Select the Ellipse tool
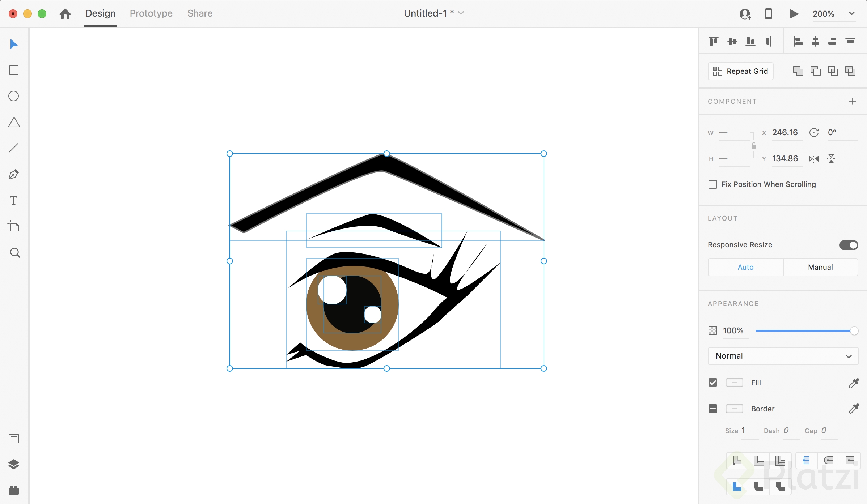The height and width of the screenshot is (504, 867). click(x=13, y=96)
